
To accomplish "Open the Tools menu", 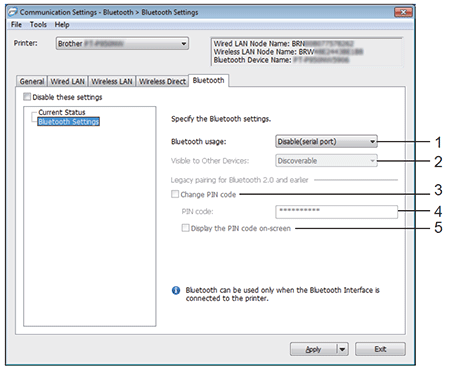I will click(x=38, y=25).
